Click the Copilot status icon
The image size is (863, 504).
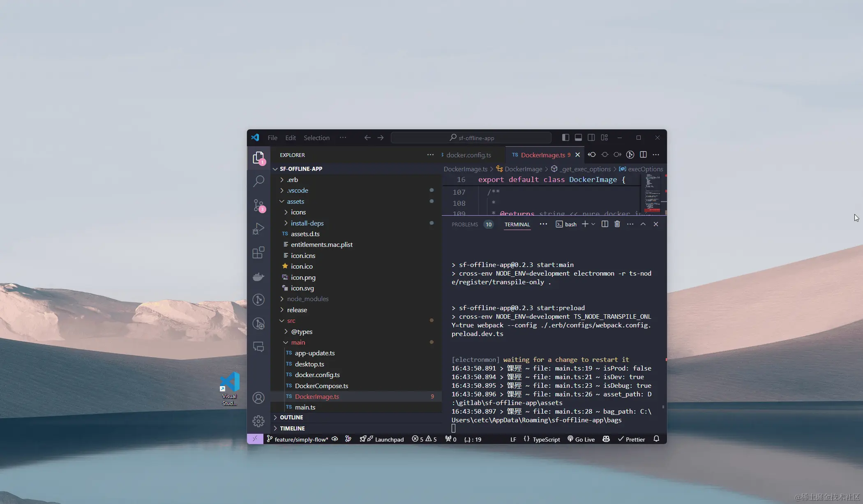(606, 439)
